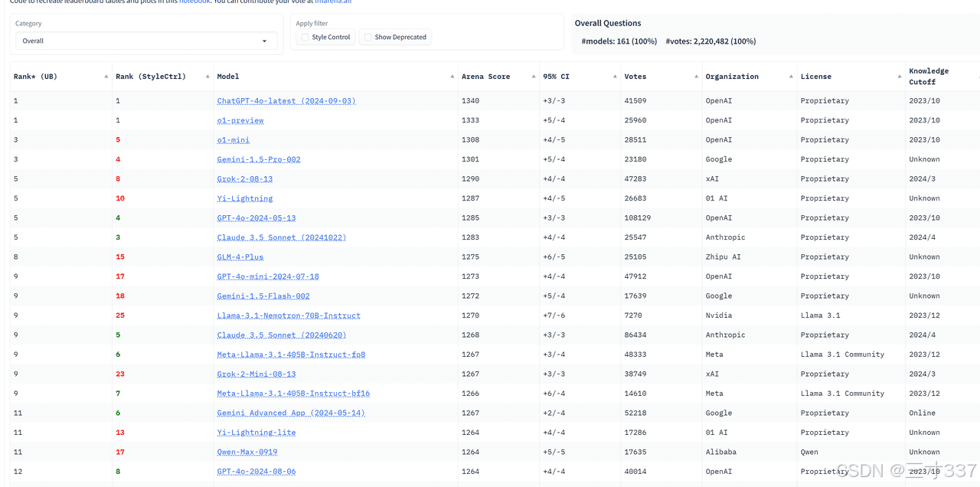Sort table by Rank* (UB) column arrow
The width and height of the screenshot is (980, 487).
pyautogui.click(x=106, y=77)
